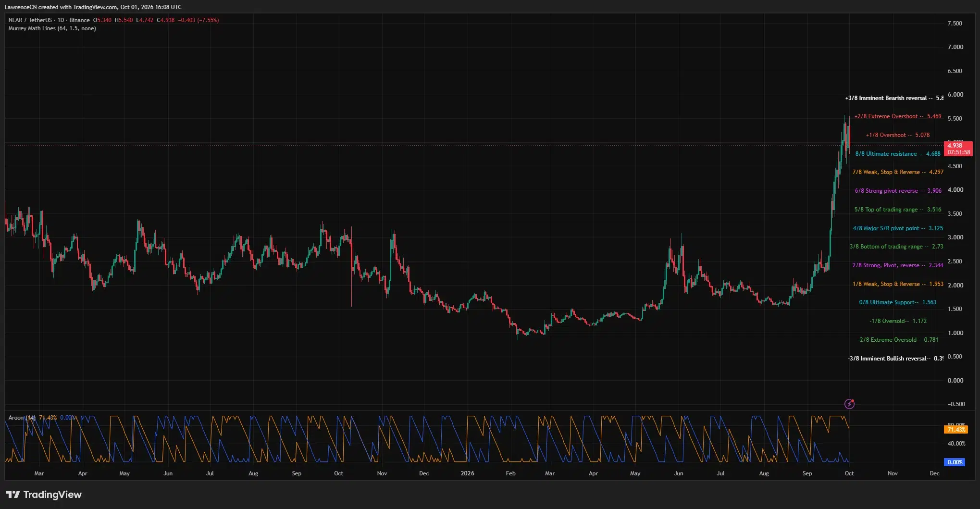Screen dimensions: 980x509
Task: Click the -2/8 Extreme Oversold 0.781 label
Action: (x=898, y=340)
